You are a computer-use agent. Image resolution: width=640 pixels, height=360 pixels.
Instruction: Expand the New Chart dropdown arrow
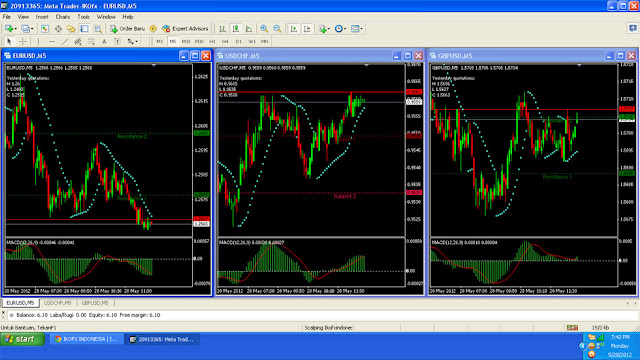coord(15,29)
